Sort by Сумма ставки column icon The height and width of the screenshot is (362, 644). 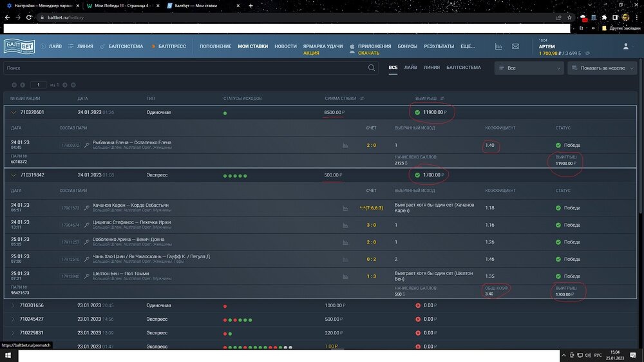(362, 99)
